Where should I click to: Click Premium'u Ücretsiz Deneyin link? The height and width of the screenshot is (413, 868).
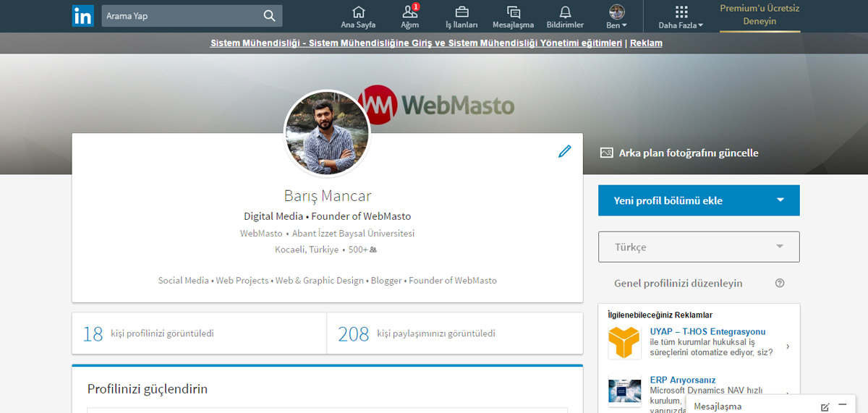pyautogui.click(x=759, y=15)
